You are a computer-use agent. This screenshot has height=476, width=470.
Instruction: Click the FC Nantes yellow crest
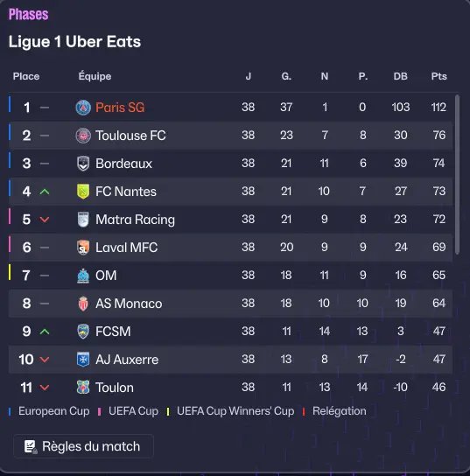(x=83, y=192)
